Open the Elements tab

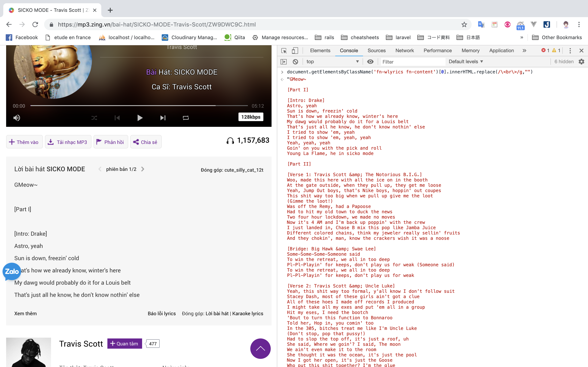pos(320,51)
